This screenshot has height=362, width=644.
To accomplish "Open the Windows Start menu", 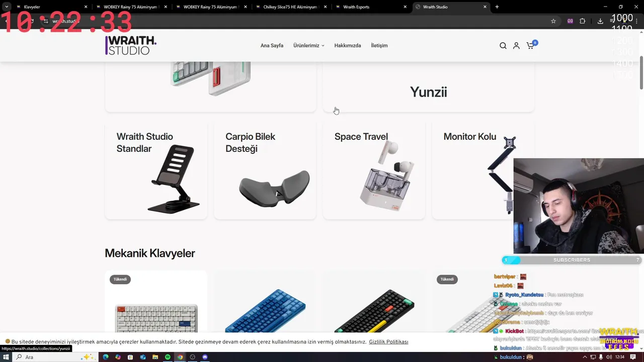I will click(x=7, y=357).
